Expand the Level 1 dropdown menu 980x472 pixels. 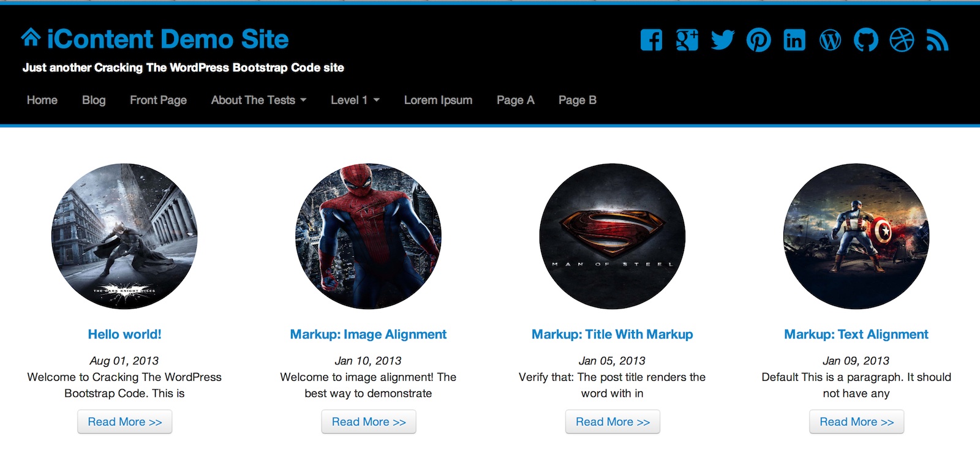pos(355,100)
